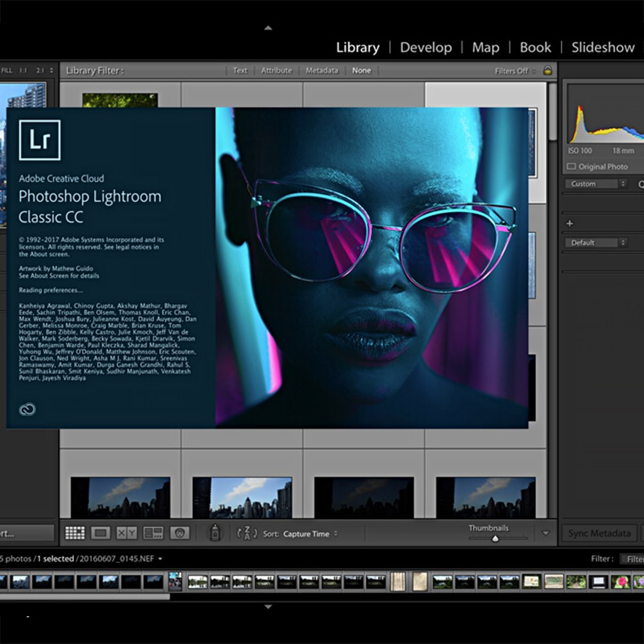Switch to Grid view in the toolbar
644x644 pixels.
pyautogui.click(x=75, y=533)
